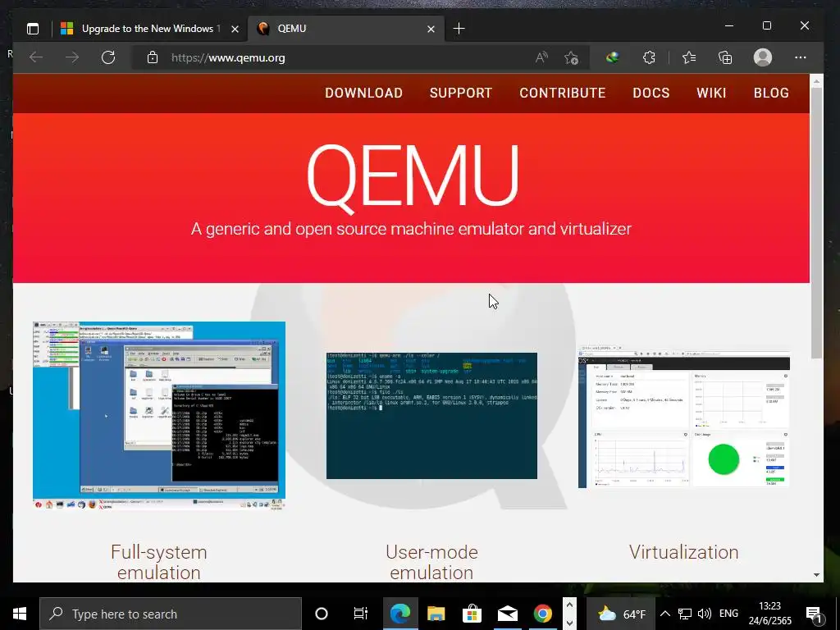The width and height of the screenshot is (840, 630).
Task: Visit the WIKI page
Action: [711, 93]
